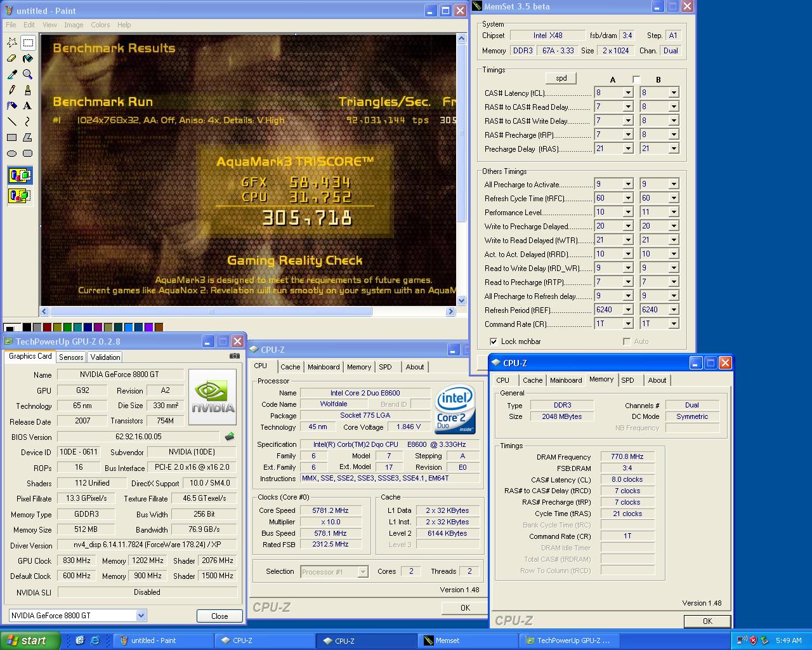
Task: Choose the Fill With Color bucket tool
Action: (28, 58)
